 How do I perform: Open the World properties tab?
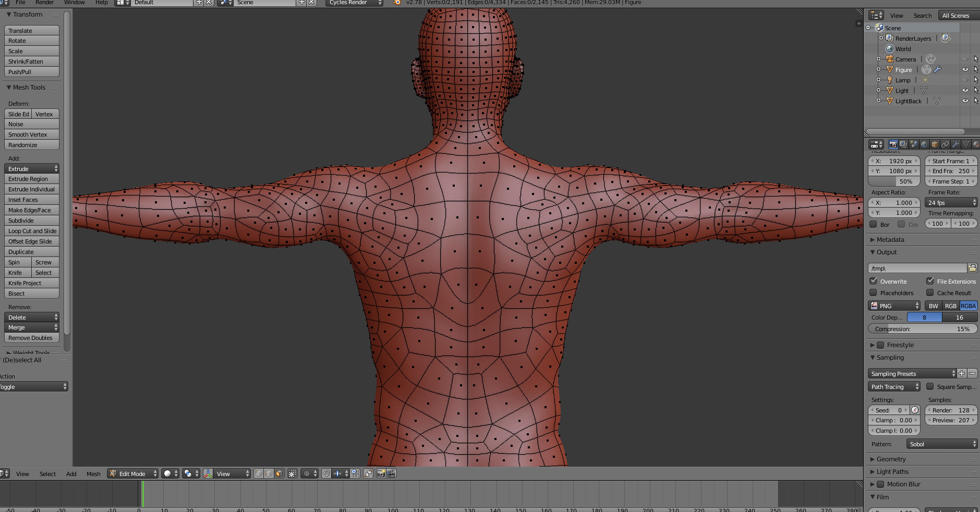[924, 145]
